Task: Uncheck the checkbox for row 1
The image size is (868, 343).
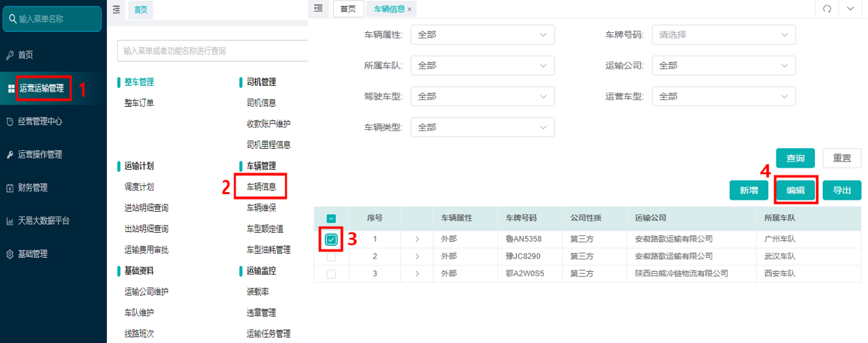Action: tap(332, 240)
